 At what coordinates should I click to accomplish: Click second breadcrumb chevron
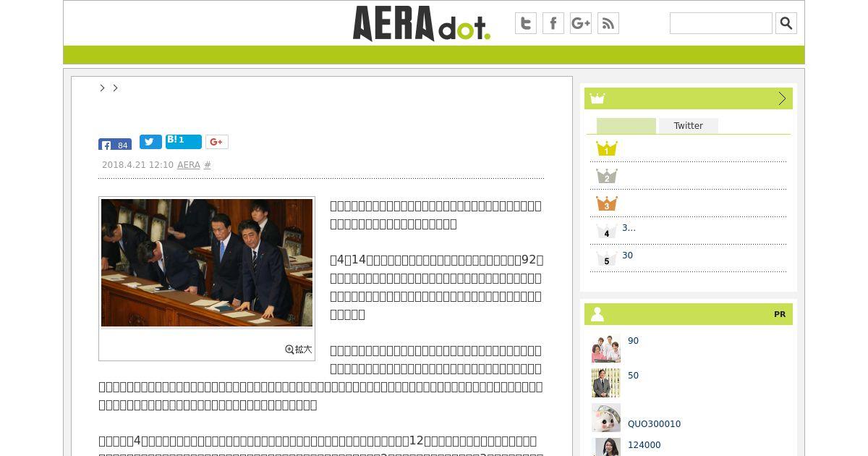pyautogui.click(x=115, y=88)
